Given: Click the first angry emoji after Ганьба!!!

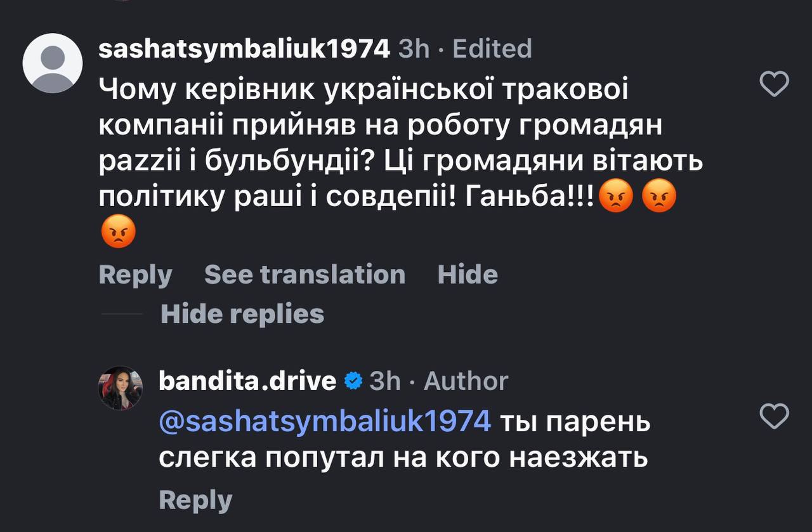Looking at the screenshot, I should coord(616,198).
